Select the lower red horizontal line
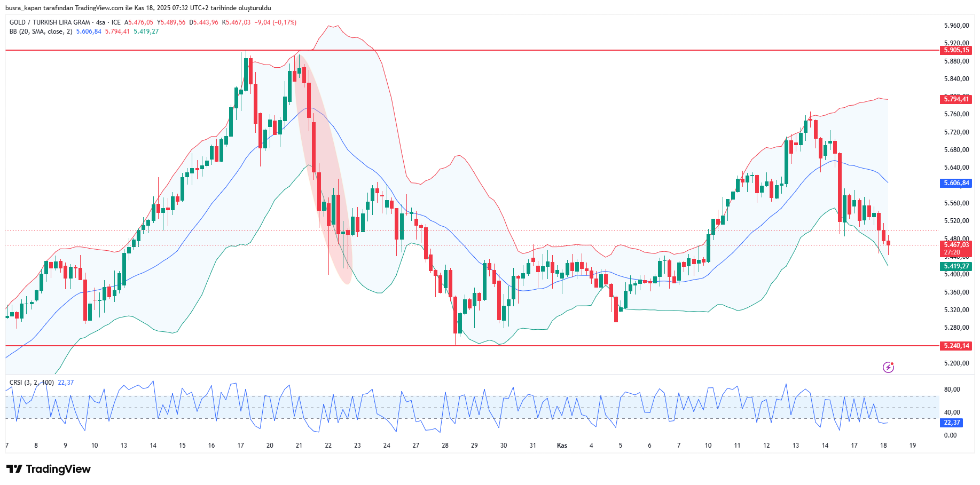This screenshot has height=485, width=980. (x=534, y=346)
